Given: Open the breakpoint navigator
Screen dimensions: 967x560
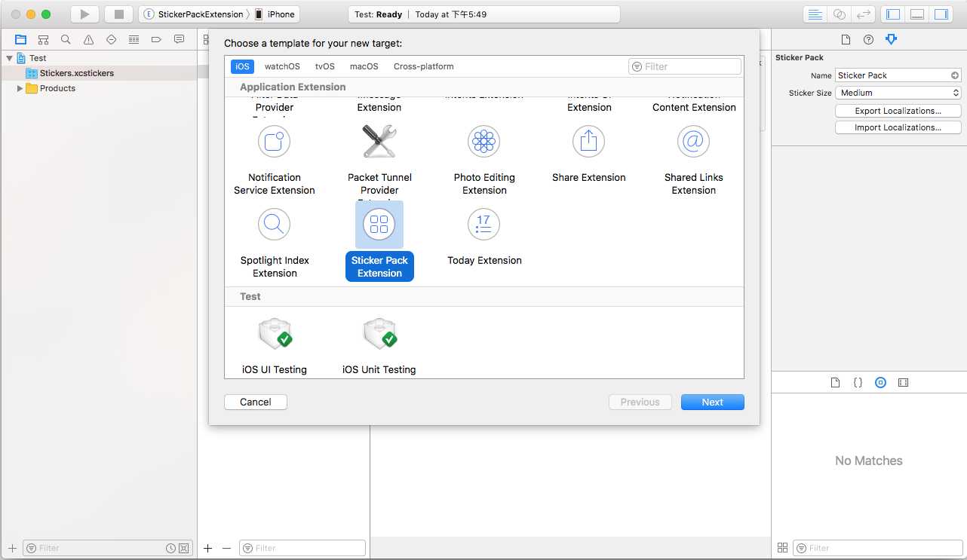Looking at the screenshot, I should pyautogui.click(x=156, y=39).
